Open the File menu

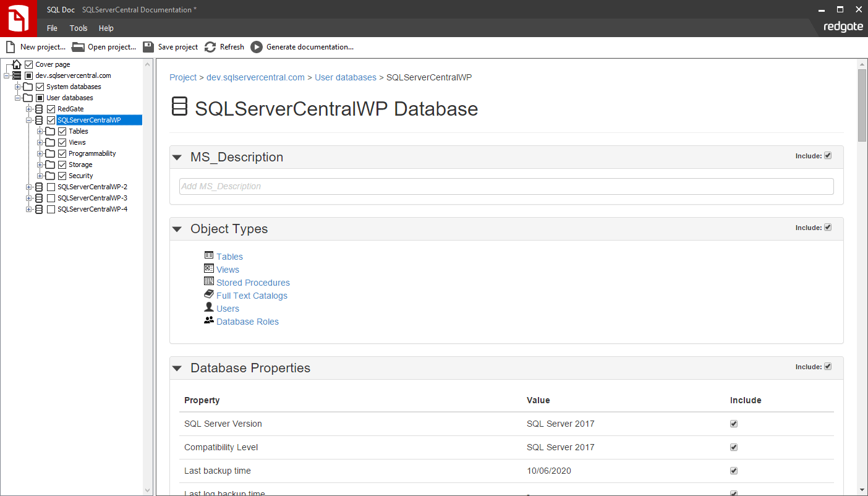pyautogui.click(x=52, y=28)
